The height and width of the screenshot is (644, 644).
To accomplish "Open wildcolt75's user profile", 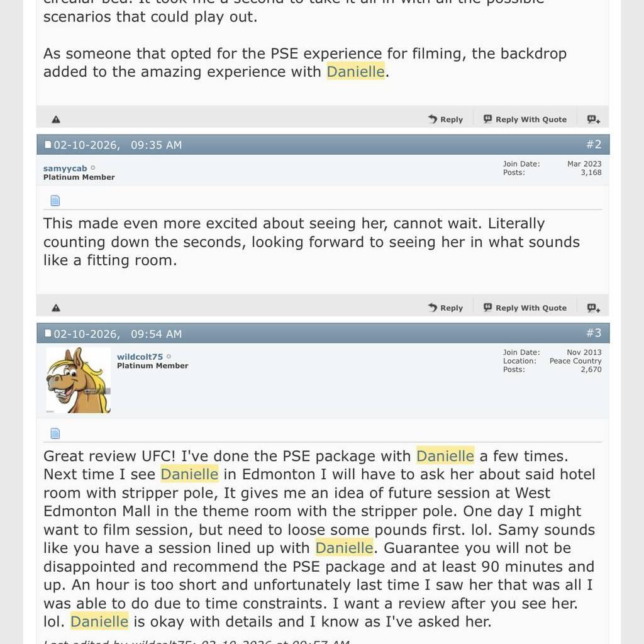I will 140,357.
